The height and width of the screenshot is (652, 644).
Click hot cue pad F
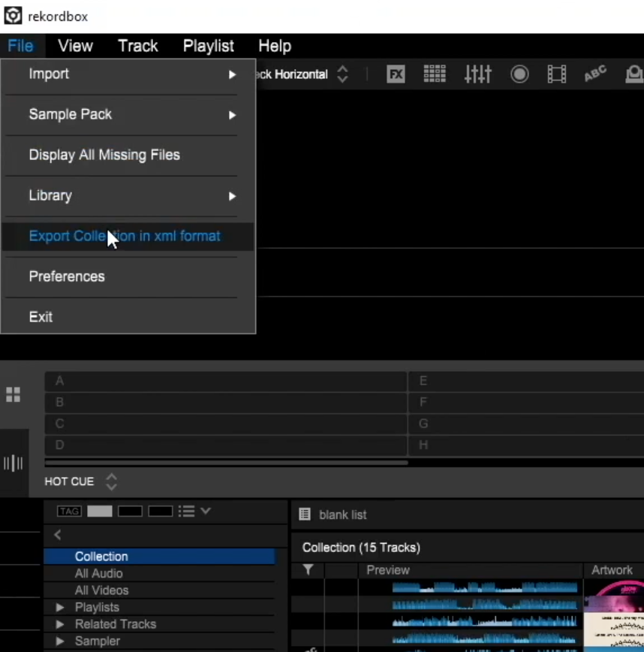point(526,403)
